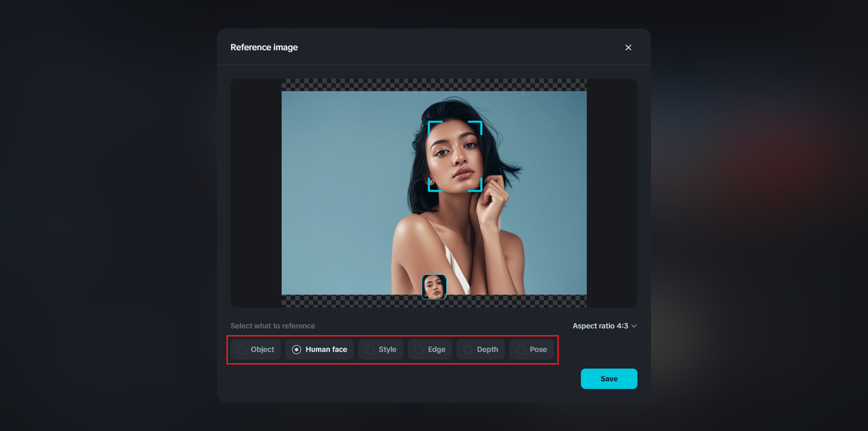868x431 pixels.
Task: Choose the Style reference option
Action: click(x=381, y=350)
